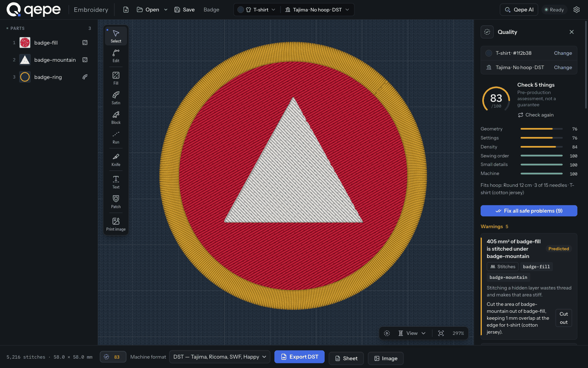Image resolution: width=588 pixels, height=368 pixels.
Task: Click Fix all safe problems (9)
Action: (529, 211)
